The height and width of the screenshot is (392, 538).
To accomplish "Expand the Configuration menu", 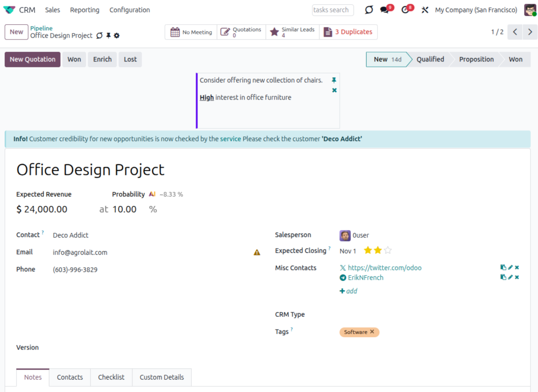I will click(x=130, y=10).
